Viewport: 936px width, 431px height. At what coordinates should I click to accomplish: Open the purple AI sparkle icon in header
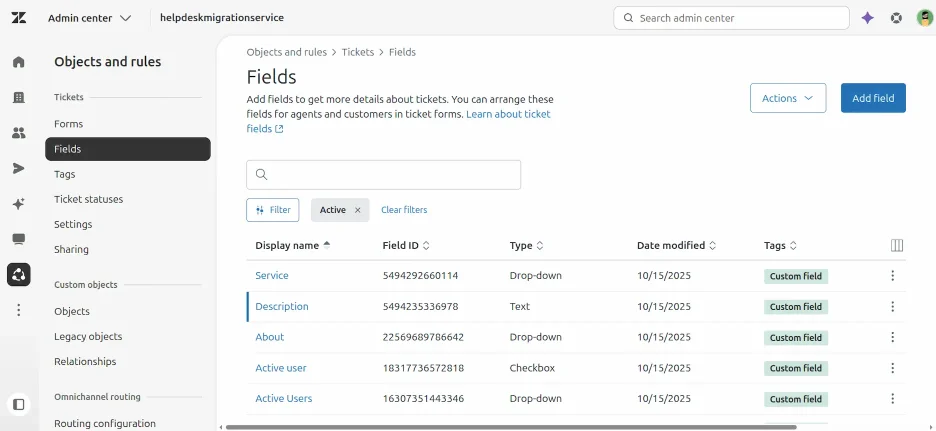click(867, 18)
